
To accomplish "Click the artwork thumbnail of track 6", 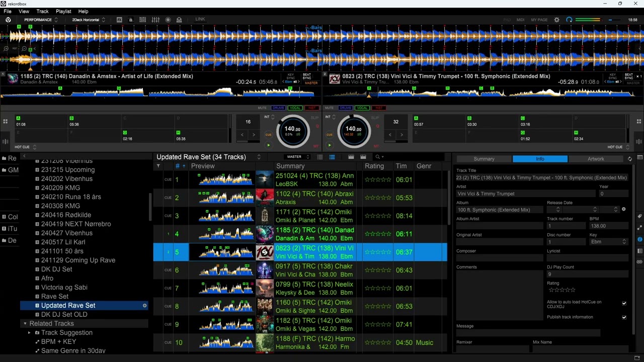I will tap(265, 270).
